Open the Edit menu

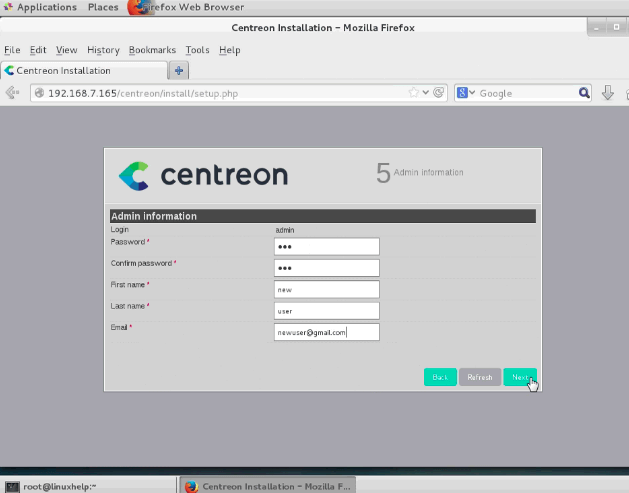[38, 50]
